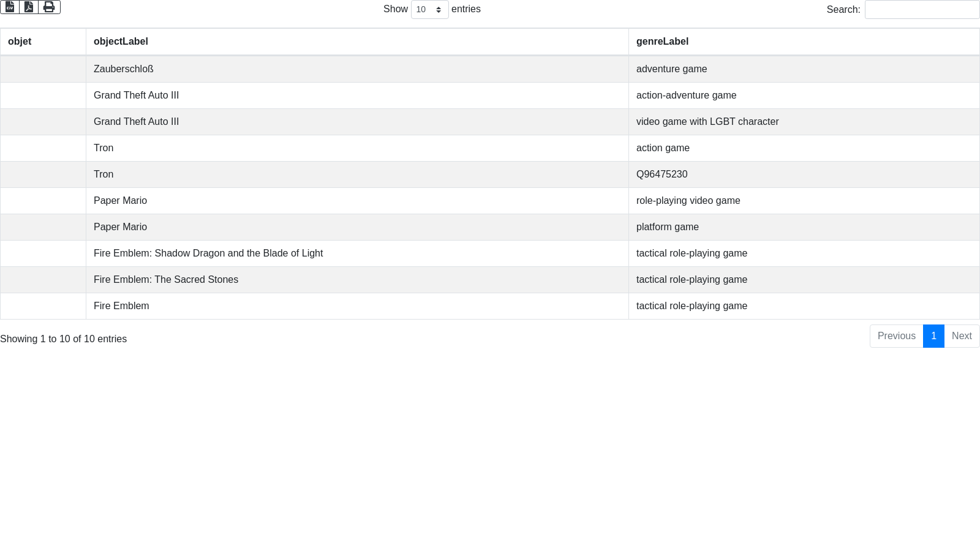Click Fire Emblem: Shadow Dragon entry

tap(208, 253)
